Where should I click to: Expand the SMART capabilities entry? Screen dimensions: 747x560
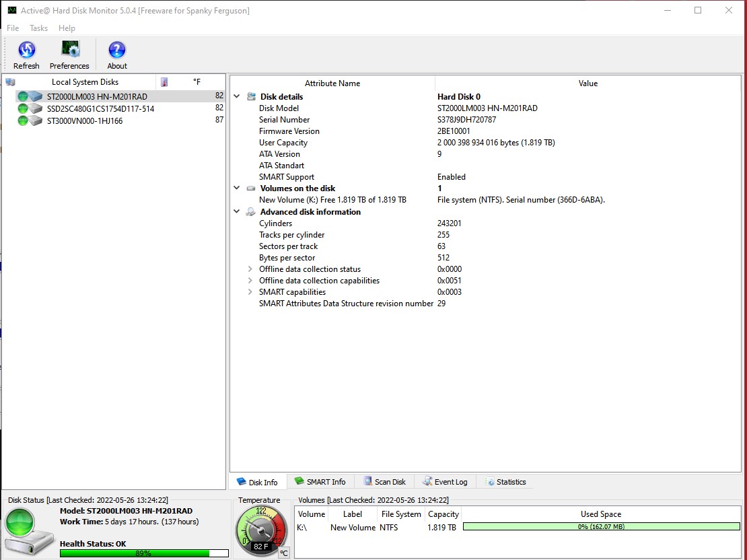tap(252, 292)
